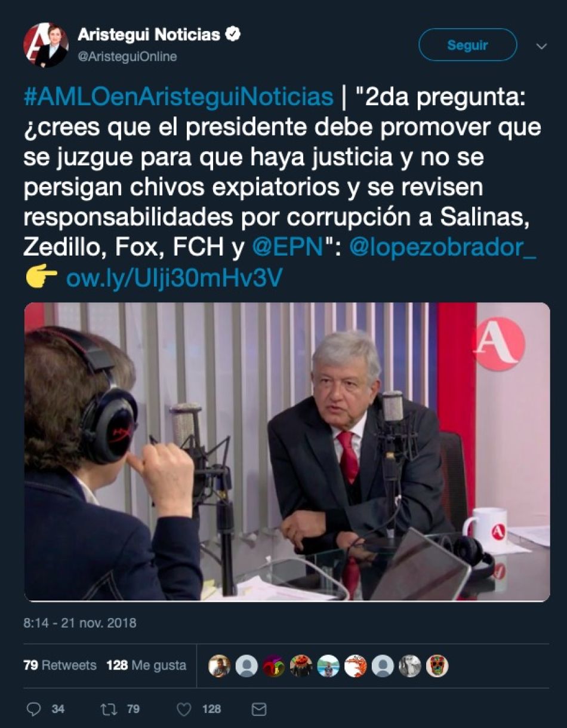Open first liker avatar in the row
The width and height of the screenshot is (567, 728).
(x=219, y=665)
